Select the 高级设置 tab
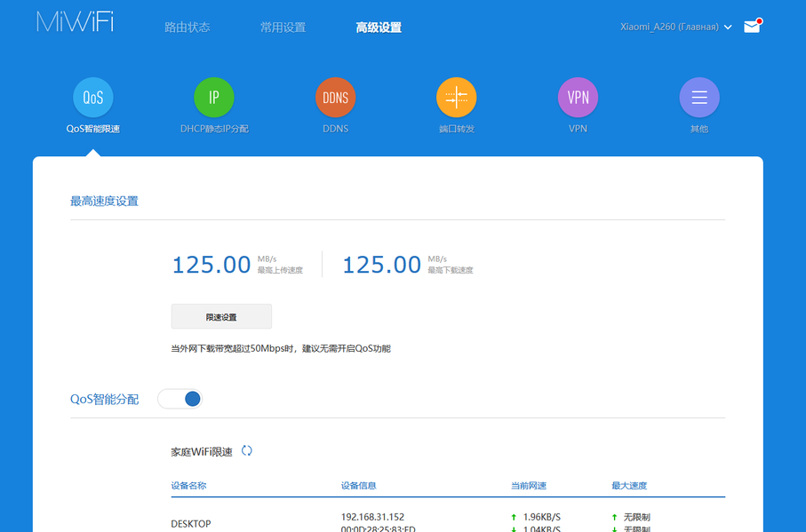Screen dimensions: 806x532 tap(379, 28)
